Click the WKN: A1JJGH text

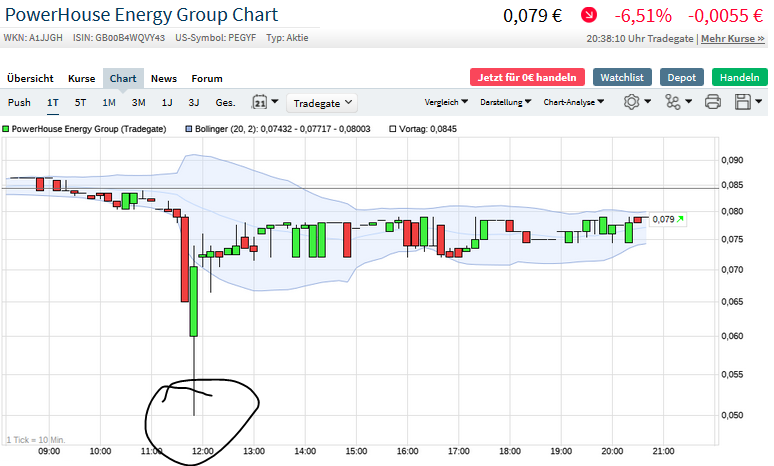click(33, 38)
